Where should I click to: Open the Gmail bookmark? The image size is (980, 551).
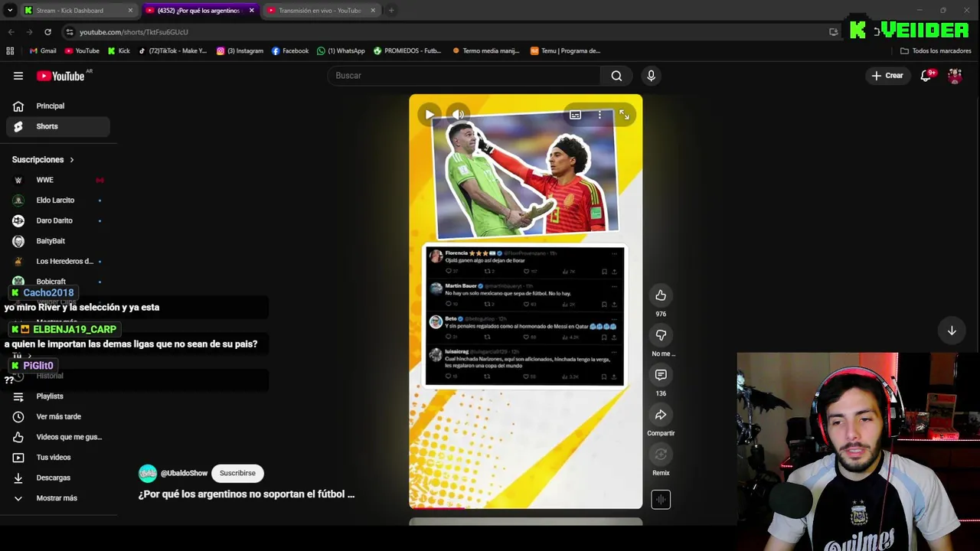pos(43,51)
